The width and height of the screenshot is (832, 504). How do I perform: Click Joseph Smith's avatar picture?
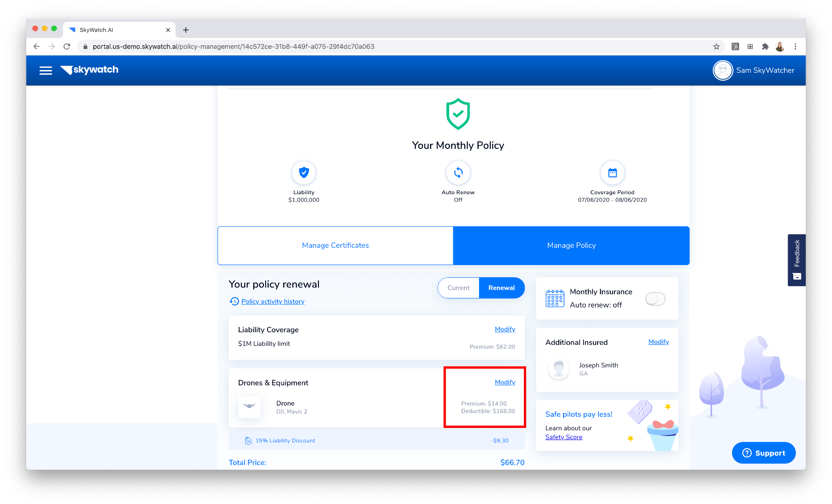(558, 369)
